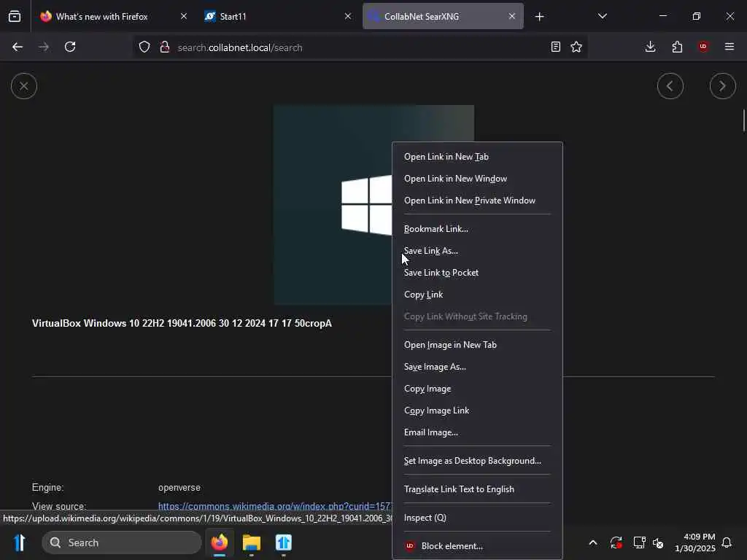747x560 pixels.
Task: Open tracking protection shield icon
Action: tap(144, 47)
